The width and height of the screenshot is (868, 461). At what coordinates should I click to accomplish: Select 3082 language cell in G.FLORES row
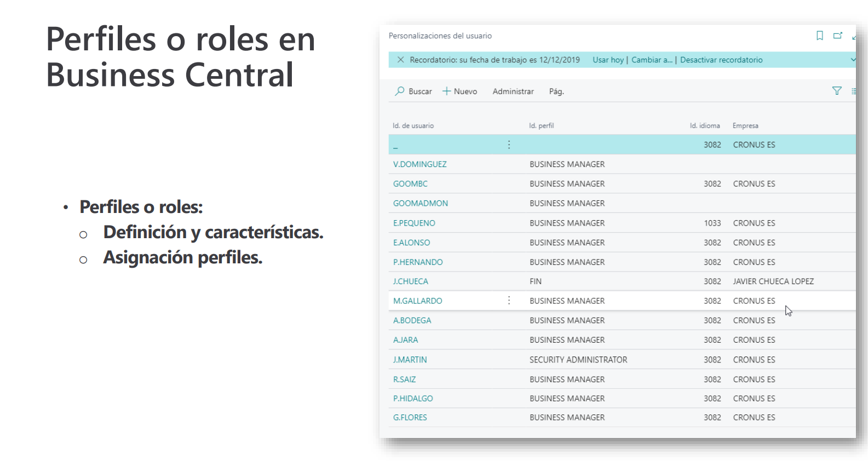tap(712, 417)
